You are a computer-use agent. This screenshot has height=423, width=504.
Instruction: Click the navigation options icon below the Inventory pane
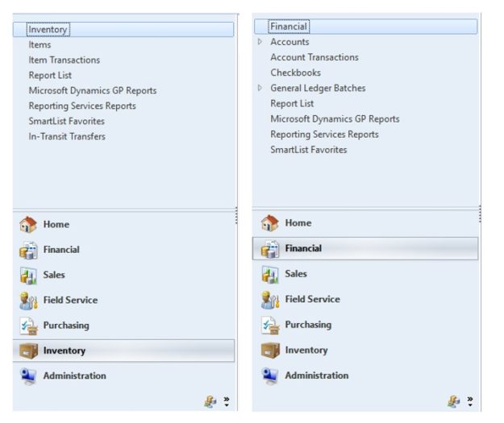coord(210,401)
